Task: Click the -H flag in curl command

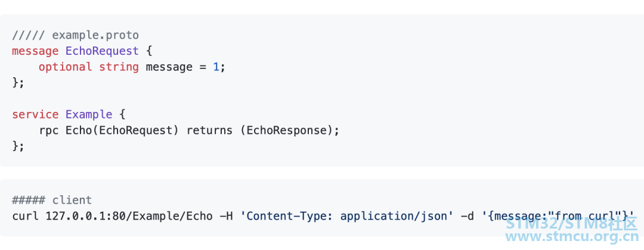Action: click(227, 215)
